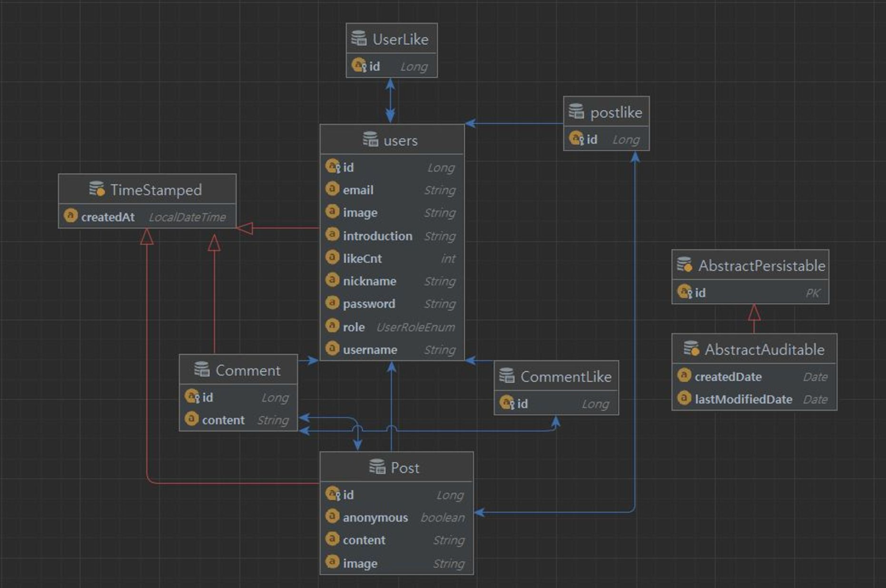Select the createdAt field in TimeStamped
The width and height of the screenshot is (886, 588).
pyautogui.click(x=108, y=217)
